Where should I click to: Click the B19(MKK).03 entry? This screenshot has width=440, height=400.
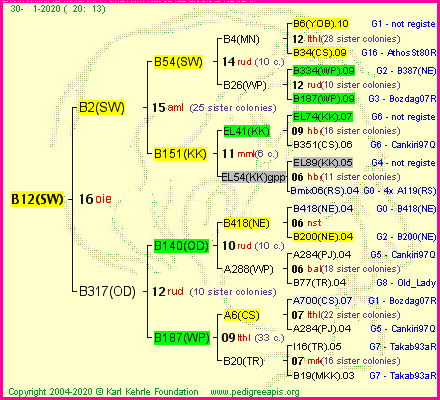point(324,376)
